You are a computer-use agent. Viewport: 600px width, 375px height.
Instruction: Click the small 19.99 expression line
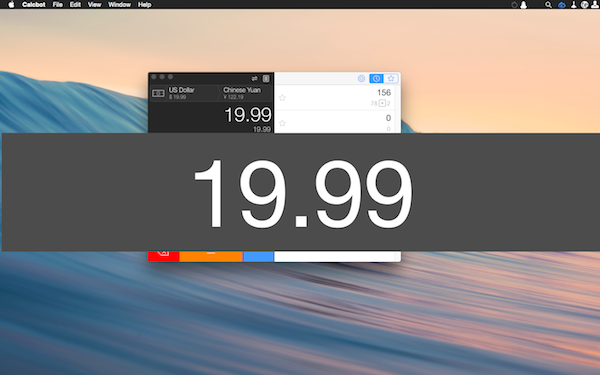tap(262, 129)
